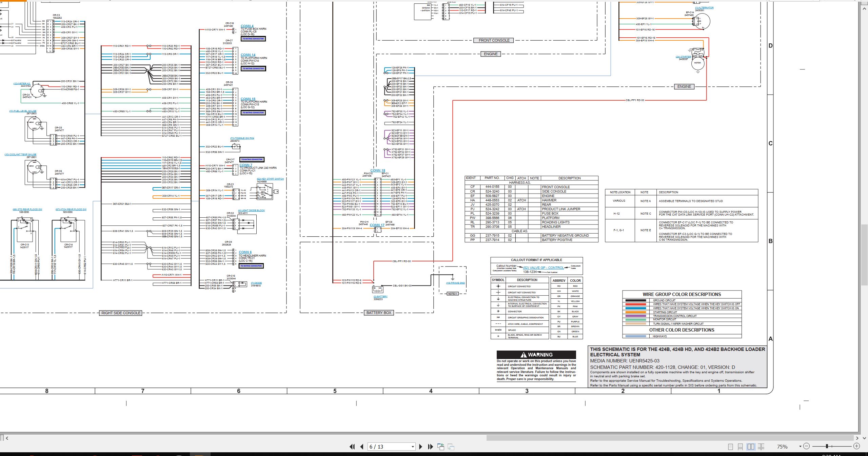This screenshot has width=868, height=456.
Task: Click the horizontal scrollbar left arrow
Action: [7, 438]
